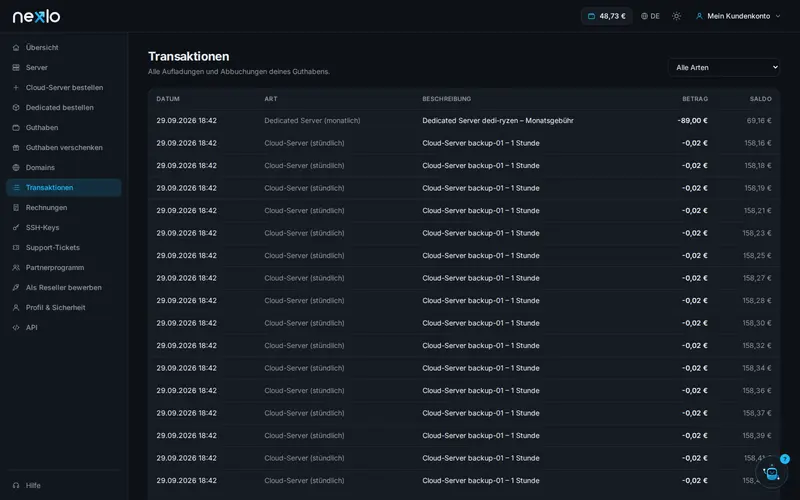Click the 158,34 € saldo value

(757, 368)
